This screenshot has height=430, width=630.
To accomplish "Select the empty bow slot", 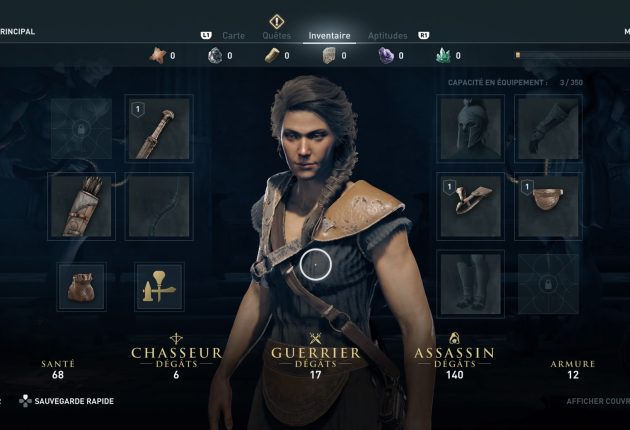I will (x=159, y=207).
